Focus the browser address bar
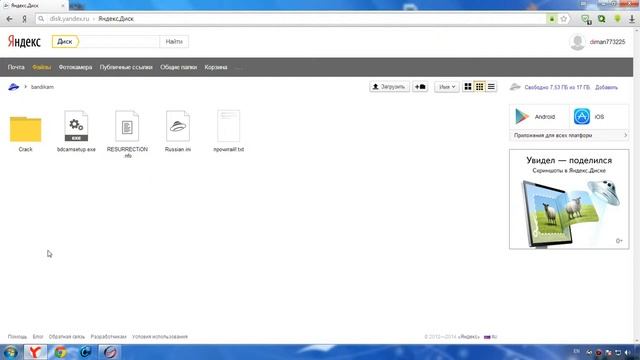The width and height of the screenshot is (640, 360). (291, 19)
